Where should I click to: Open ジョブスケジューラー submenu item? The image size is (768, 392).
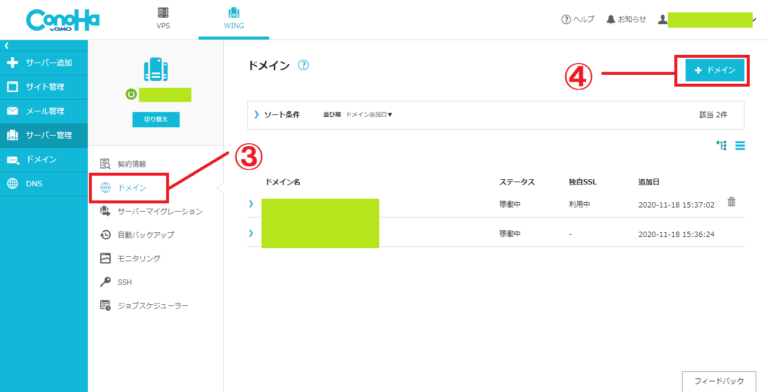[144, 306]
